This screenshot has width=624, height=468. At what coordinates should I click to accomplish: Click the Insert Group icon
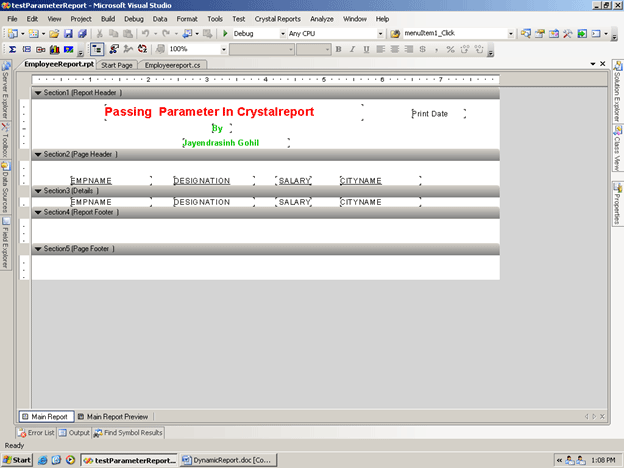tap(27, 49)
